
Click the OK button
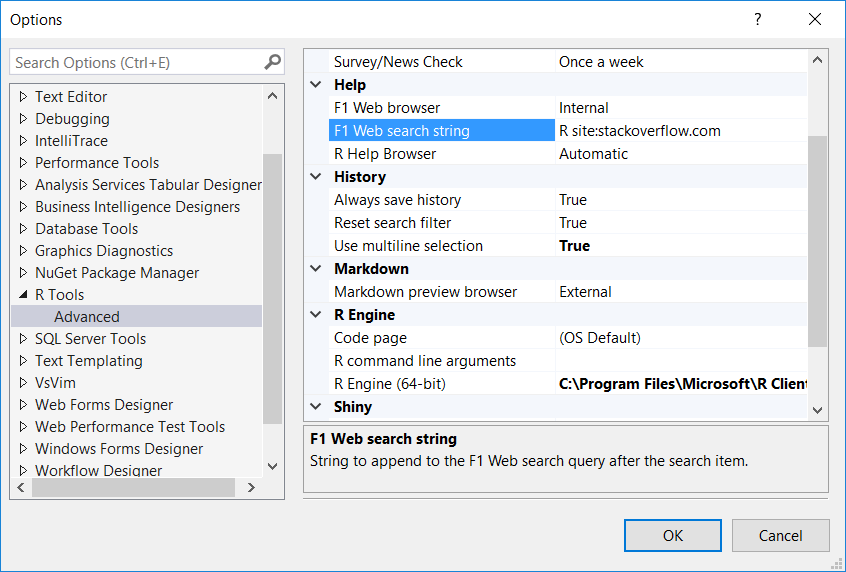coord(673,535)
